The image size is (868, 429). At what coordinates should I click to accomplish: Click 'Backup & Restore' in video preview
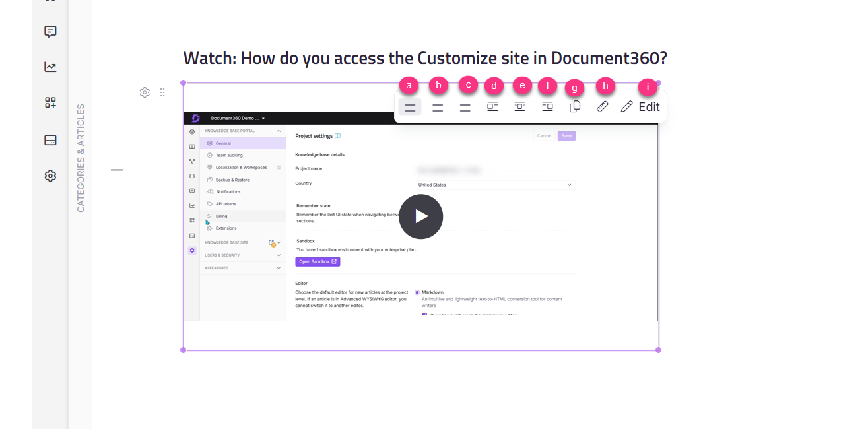click(232, 180)
